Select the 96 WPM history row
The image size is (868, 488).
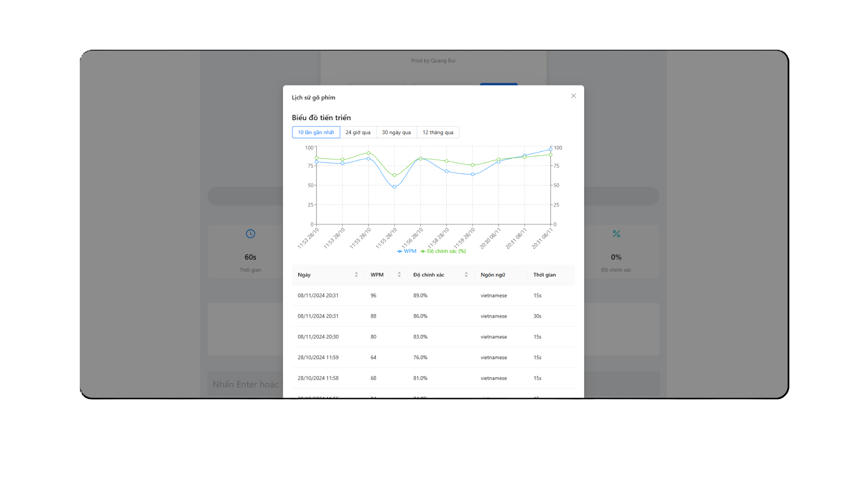tap(433, 296)
